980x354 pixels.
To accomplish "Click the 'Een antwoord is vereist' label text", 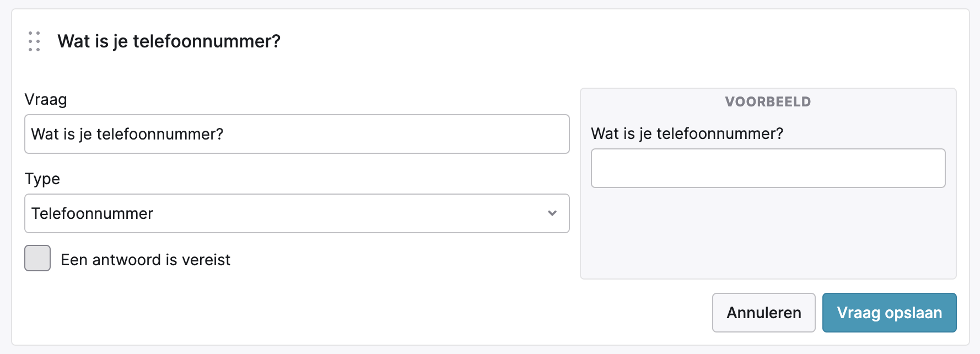I will pyautogui.click(x=146, y=260).
